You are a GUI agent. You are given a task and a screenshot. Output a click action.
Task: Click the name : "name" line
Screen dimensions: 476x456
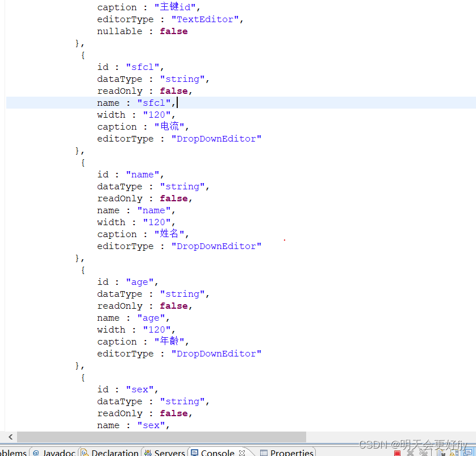click(x=136, y=210)
